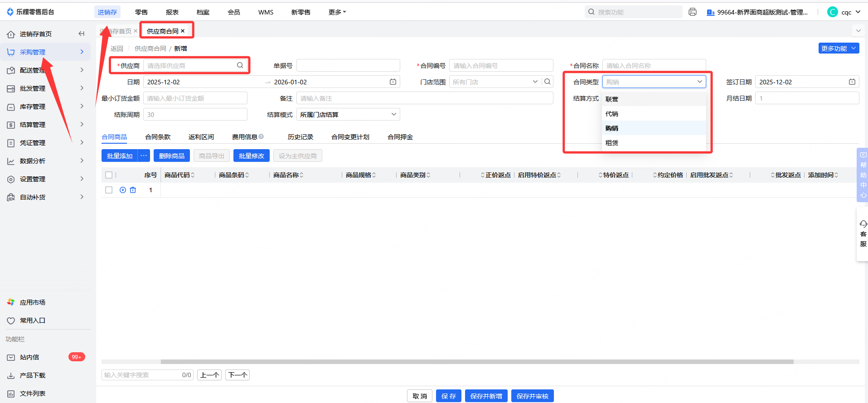Close the 供应商合同 tab

coord(183,31)
